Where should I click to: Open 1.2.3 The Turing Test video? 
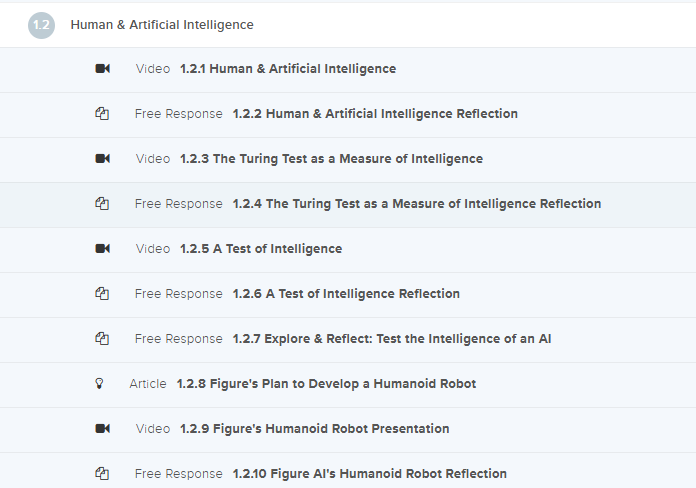tap(331, 159)
